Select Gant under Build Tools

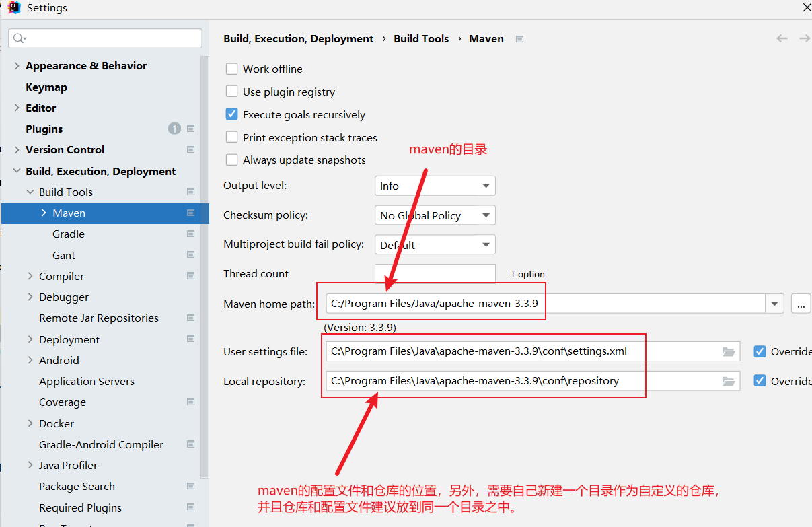tap(64, 255)
